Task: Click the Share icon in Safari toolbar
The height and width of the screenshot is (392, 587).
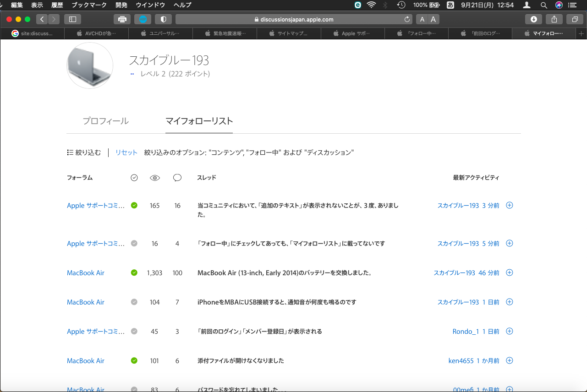Action: point(554,19)
